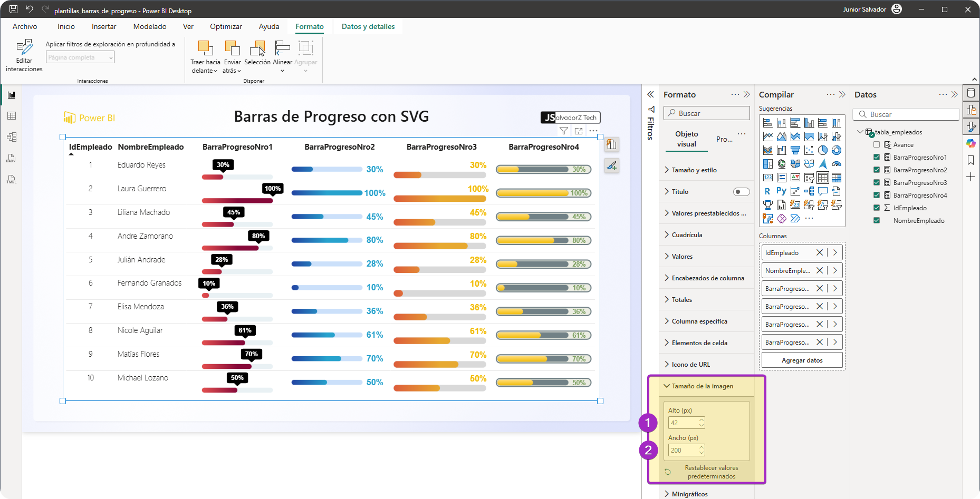This screenshot has height=499, width=980.
Task: Switch to Datos y detalles tab
Action: (368, 26)
